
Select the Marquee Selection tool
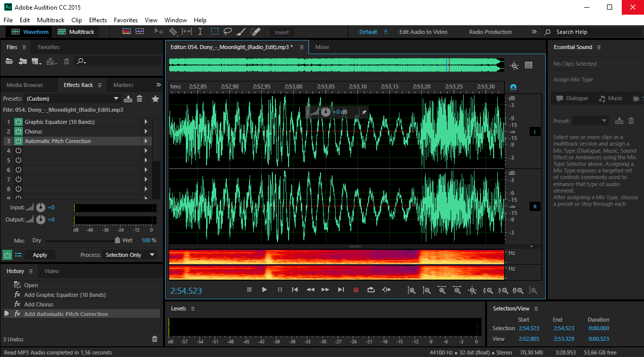215,31
